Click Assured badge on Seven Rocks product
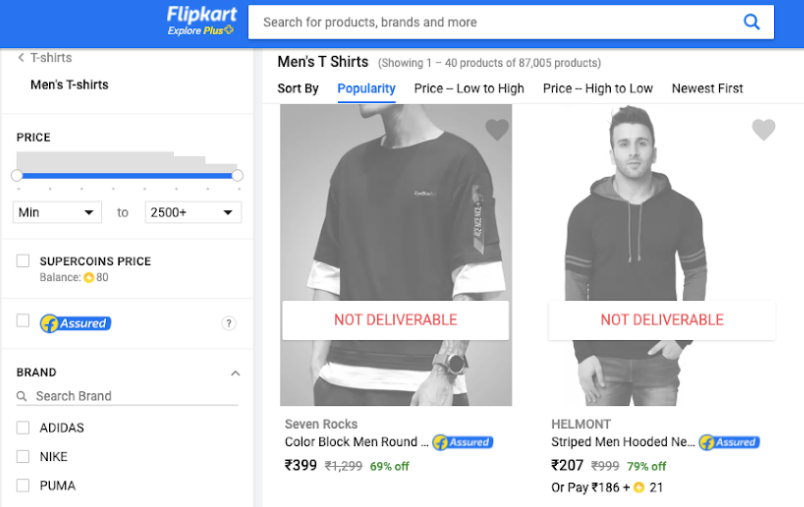Screen dimensions: 804x507 (x=462, y=442)
